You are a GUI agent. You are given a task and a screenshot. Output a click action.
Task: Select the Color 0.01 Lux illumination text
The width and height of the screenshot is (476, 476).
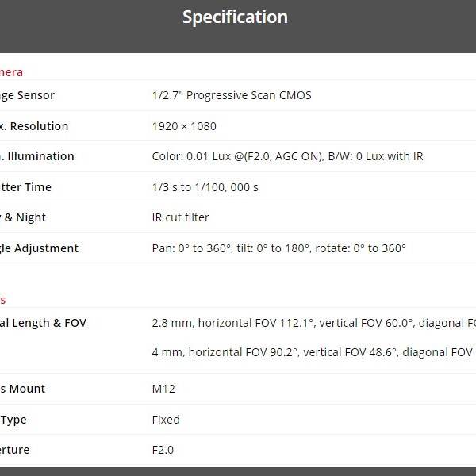(287, 156)
